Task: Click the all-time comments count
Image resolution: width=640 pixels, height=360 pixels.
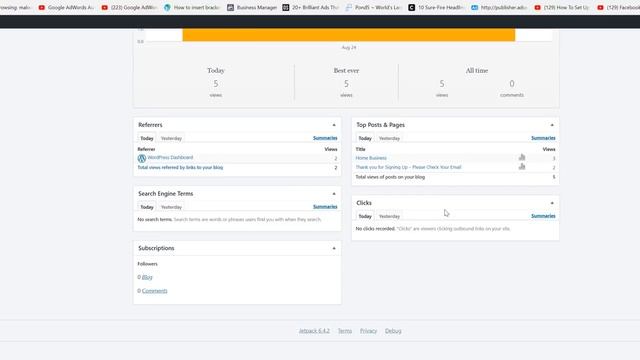Action: (x=512, y=84)
